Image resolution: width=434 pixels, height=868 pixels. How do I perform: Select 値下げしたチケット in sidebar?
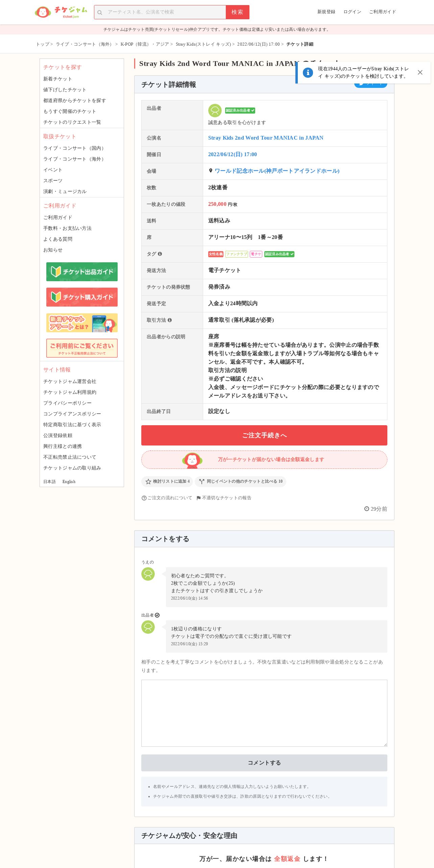[x=65, y=90]
